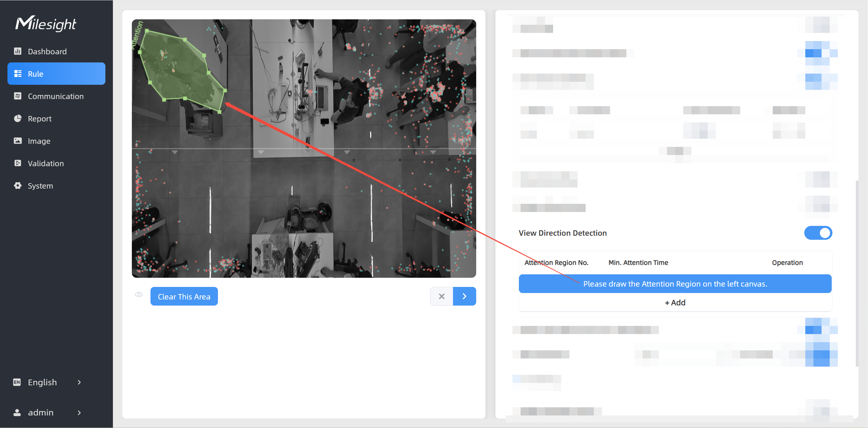Click the Report pie chart icon
This screenshot has width=868, height=428.
click(18, 118)
